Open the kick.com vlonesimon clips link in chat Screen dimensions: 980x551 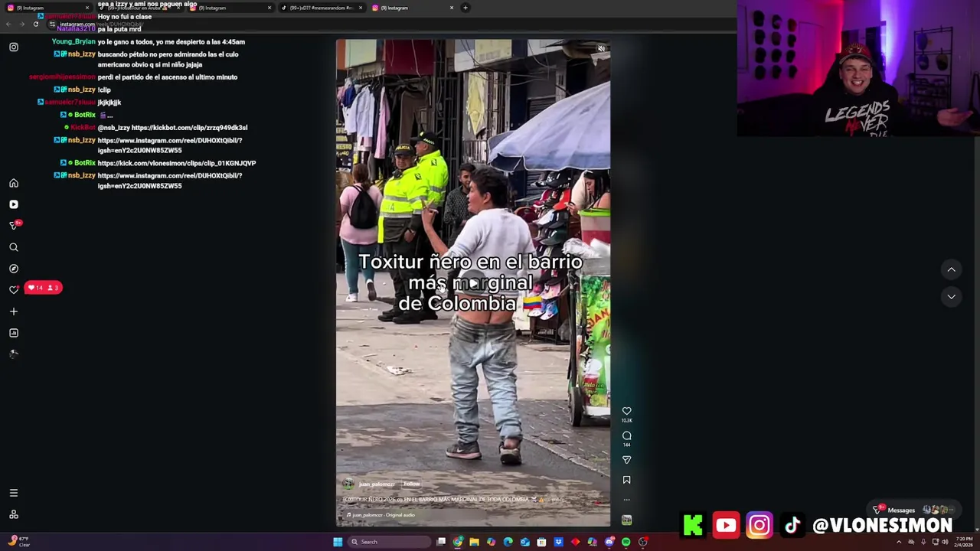(177, 163)
